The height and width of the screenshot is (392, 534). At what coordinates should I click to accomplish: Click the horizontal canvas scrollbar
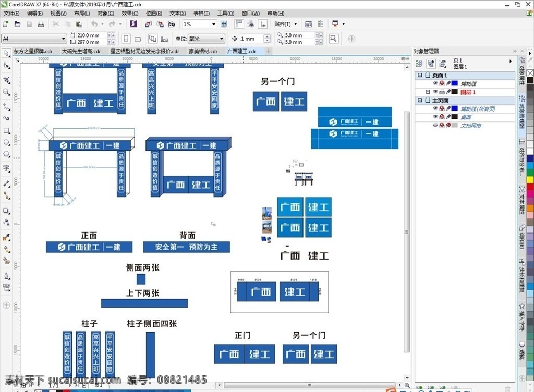pyautogui.click(x=309, y=385)
